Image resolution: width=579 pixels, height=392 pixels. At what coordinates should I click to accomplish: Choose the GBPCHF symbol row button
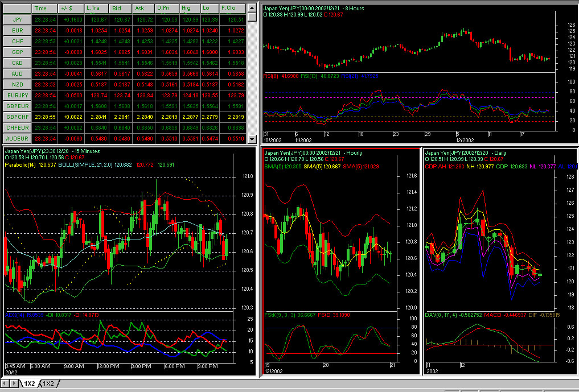tap(17, 117)
